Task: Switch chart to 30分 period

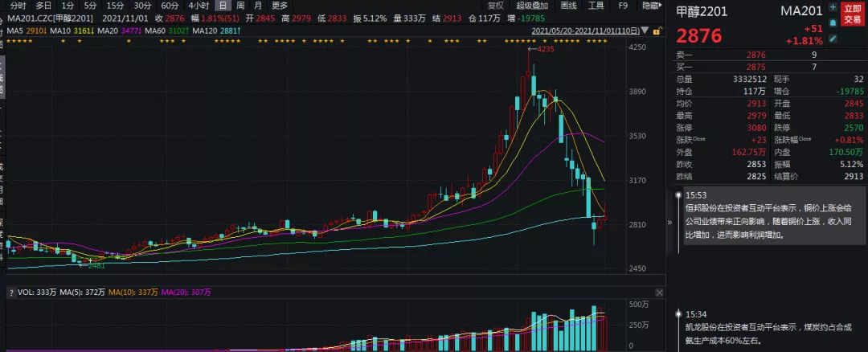Action: (x=141, y=6)
